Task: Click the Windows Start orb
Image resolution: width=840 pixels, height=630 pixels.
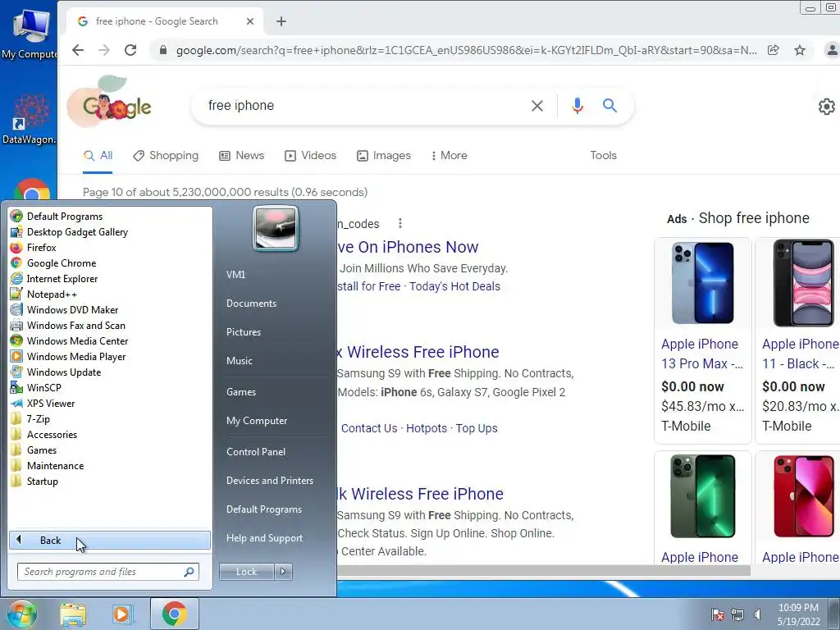Action: pos(21,614)
